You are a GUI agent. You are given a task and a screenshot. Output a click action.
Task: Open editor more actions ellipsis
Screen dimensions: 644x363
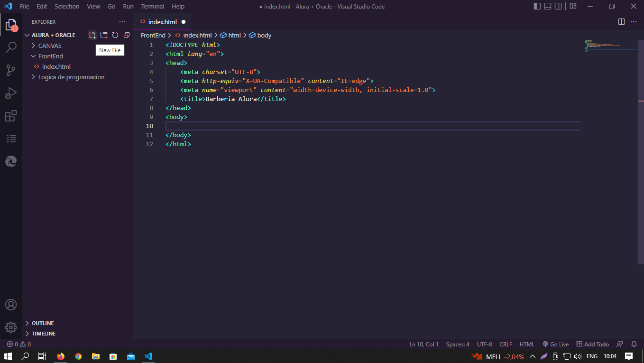(634, 22)
